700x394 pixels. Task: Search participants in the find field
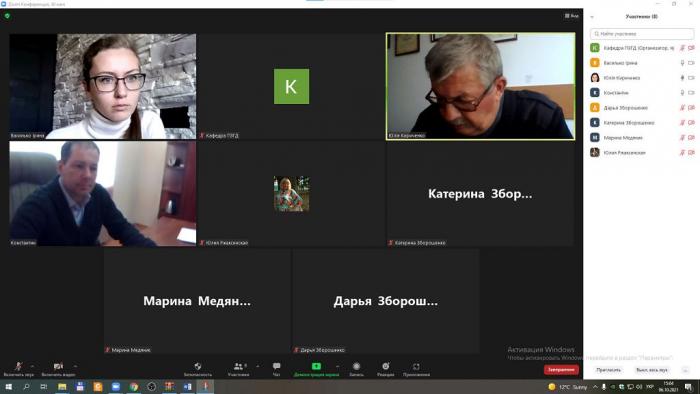click(x=642, y=33)
